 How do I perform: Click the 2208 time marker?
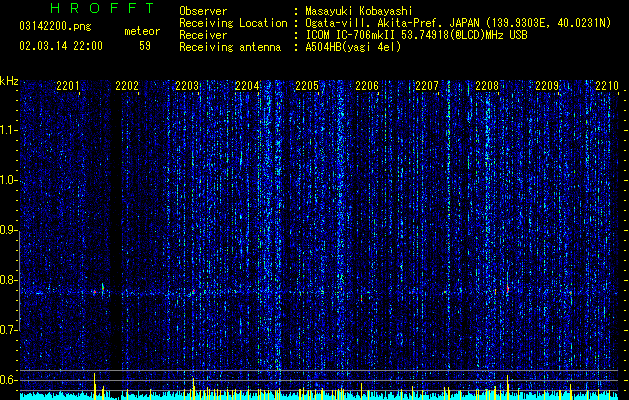pyautogui.click(x=487, y=86)
